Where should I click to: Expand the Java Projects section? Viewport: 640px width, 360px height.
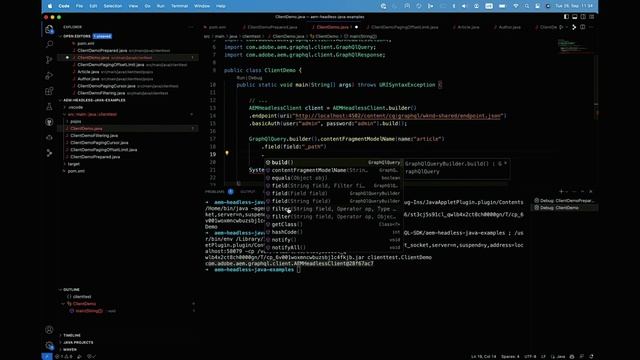[78, 342]
